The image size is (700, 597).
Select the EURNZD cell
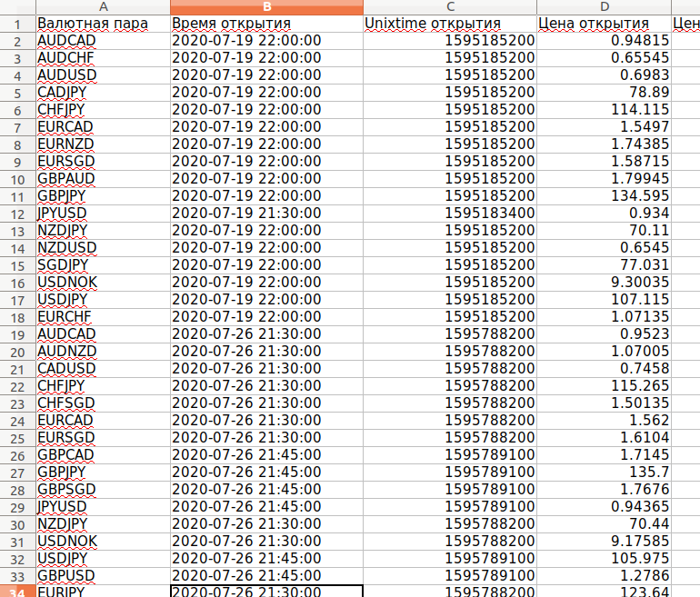pyautogui.click(x=103, y=144)
